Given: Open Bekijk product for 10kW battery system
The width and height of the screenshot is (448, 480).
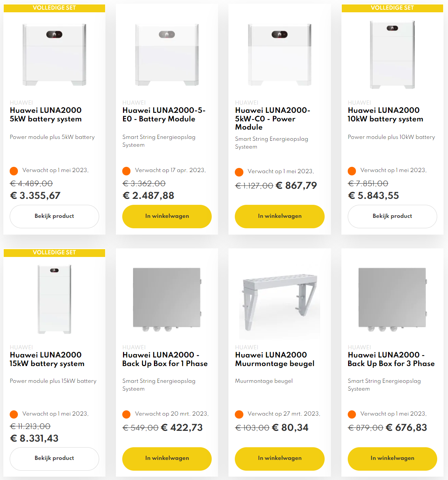Looking at the screenshot, I should click(x=392, y=216).
